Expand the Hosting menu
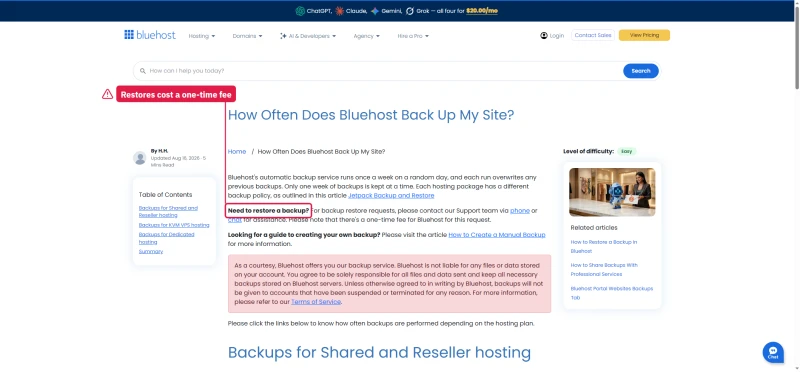800x372 pixels. click(x=202, y=36)
